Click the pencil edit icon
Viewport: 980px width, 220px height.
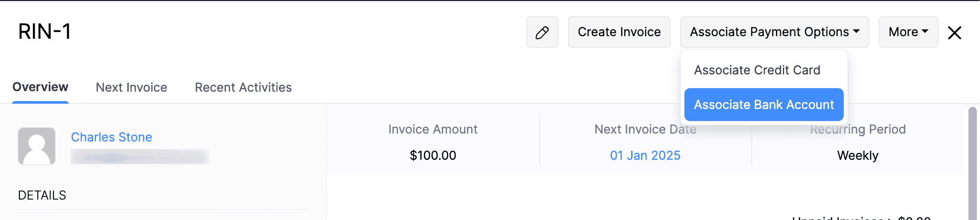click(x=542, y=32)
